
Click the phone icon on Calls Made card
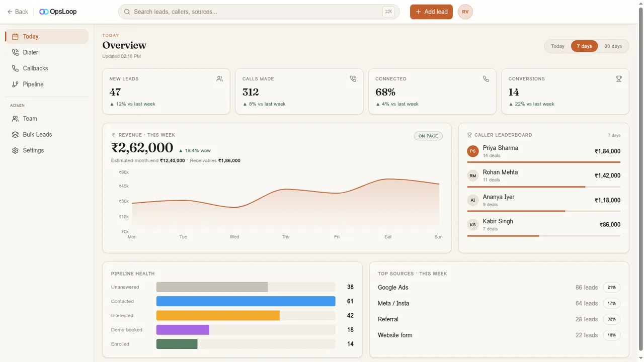353,79
